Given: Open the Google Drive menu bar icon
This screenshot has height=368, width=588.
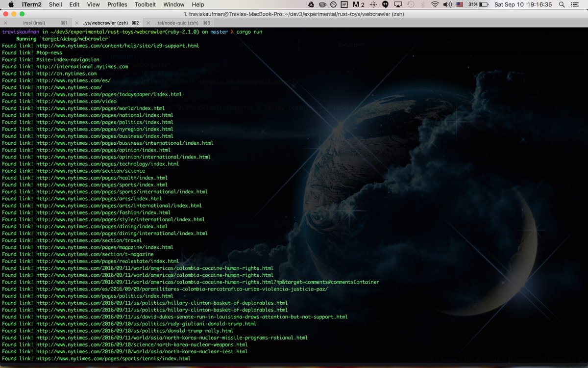Looking at the screenshot, I should (x=311, y=4).
